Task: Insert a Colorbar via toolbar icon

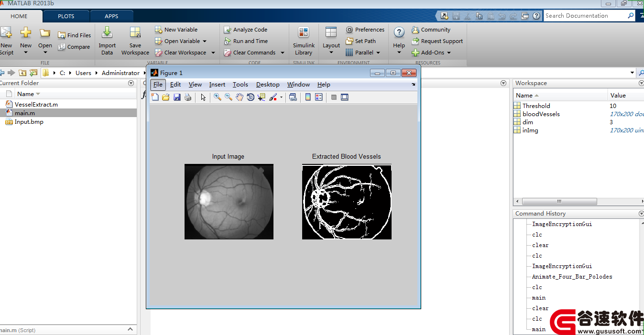Action: (x=308, y=97)
